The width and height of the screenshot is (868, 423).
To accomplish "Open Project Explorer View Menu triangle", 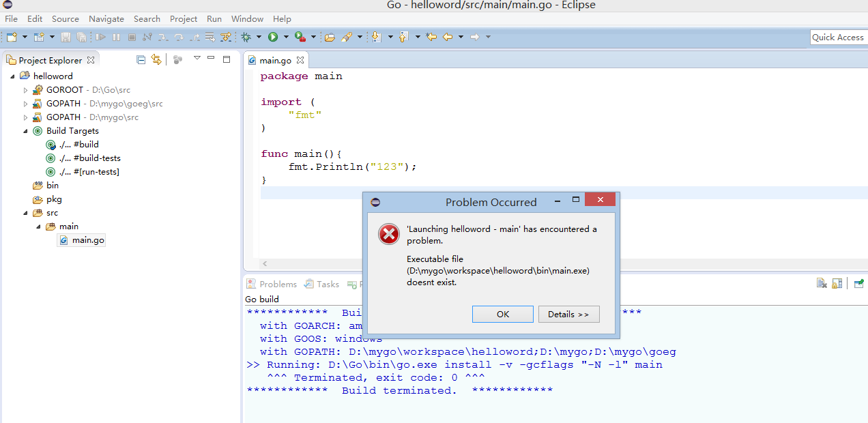I will pos(197,58).
